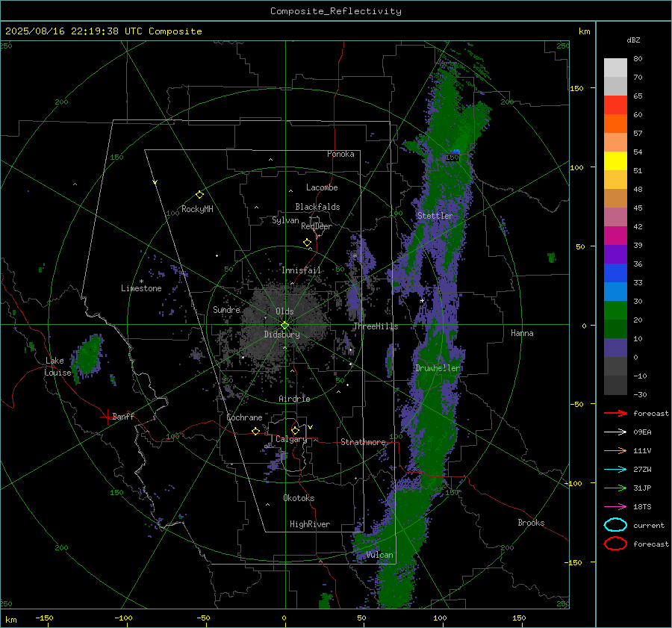The width and height of the screenshot is (672, 628).
Task: Click the yellow radar-center diamond at Didsbury
Action: pyautogui.click(x=285, y=326)
